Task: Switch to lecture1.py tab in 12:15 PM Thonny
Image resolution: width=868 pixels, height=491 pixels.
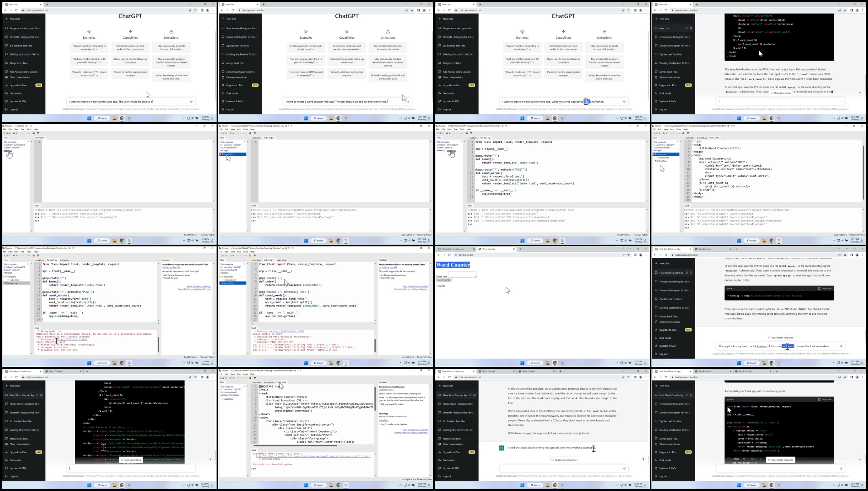Action: [x=269, y=138]
